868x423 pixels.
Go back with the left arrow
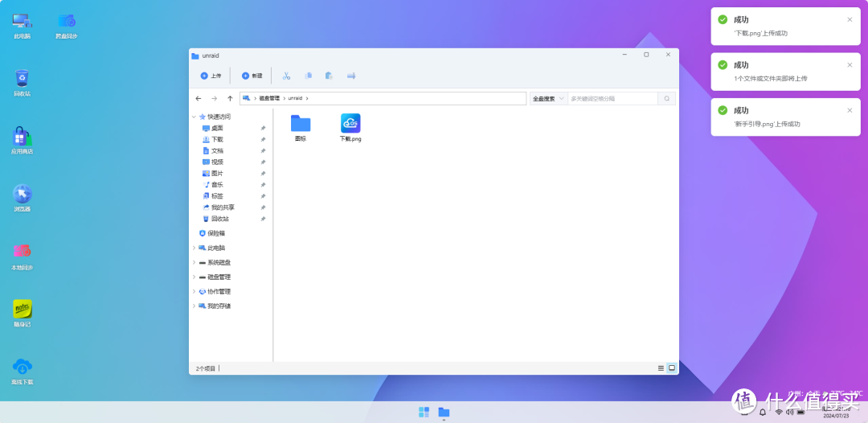click(199, 99)
